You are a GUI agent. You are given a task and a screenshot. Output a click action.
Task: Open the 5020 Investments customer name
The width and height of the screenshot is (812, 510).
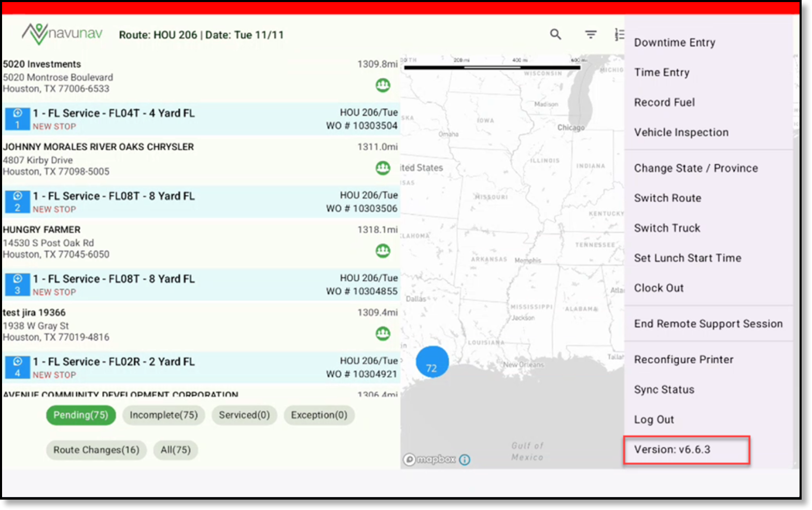(42, 64)
